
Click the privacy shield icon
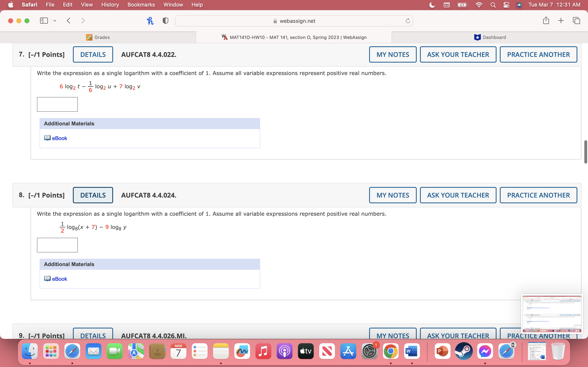165,21
